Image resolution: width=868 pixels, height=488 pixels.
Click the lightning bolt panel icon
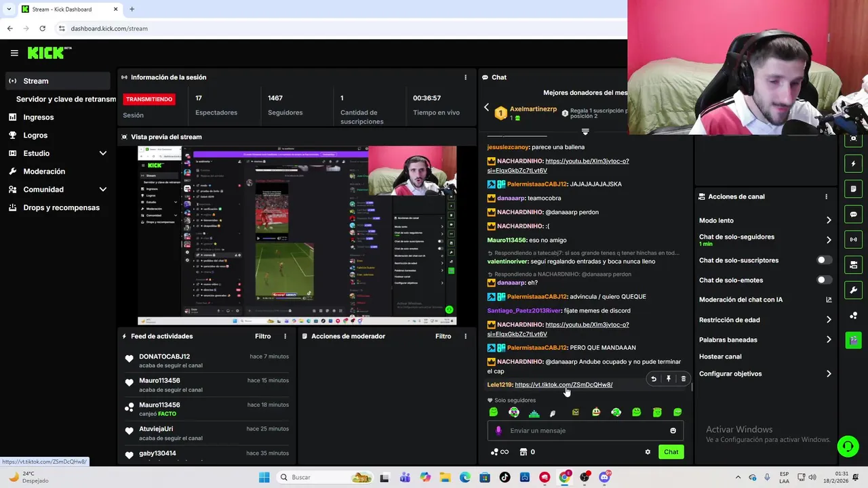coord(854,164)
